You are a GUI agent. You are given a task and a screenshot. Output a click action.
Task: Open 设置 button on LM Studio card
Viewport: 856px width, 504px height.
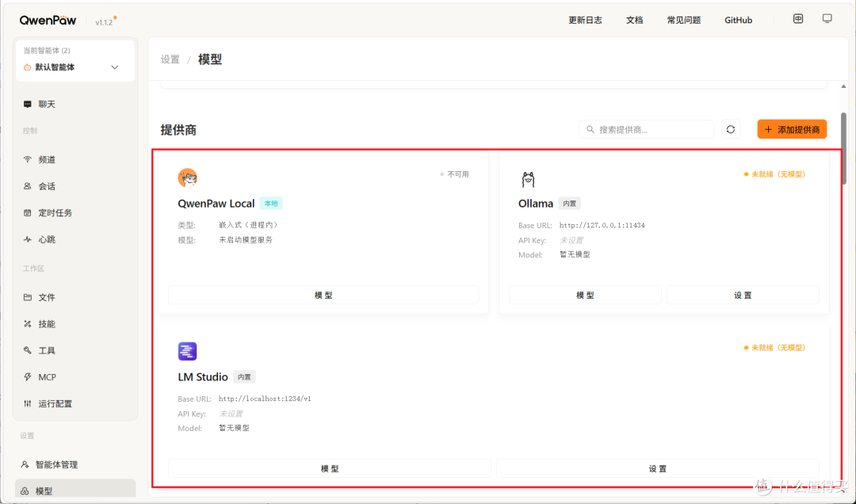pyautogui.click(x=658, y=468)
